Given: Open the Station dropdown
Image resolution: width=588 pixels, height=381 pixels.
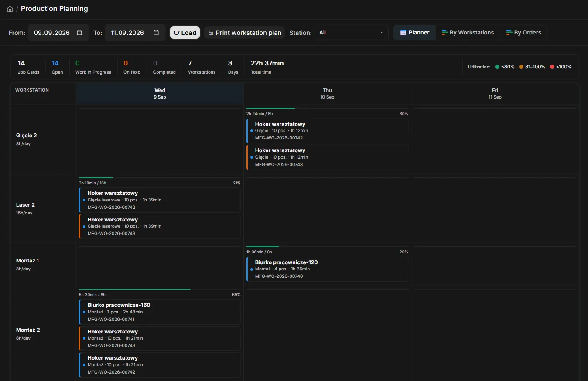Looking at the screenshot, I should point(351,33).
